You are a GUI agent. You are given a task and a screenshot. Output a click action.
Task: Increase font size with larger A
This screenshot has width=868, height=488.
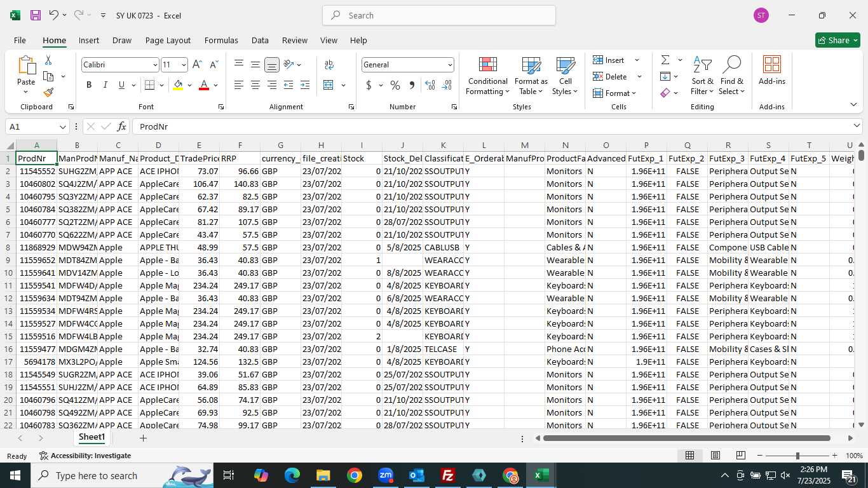point(197,65)
